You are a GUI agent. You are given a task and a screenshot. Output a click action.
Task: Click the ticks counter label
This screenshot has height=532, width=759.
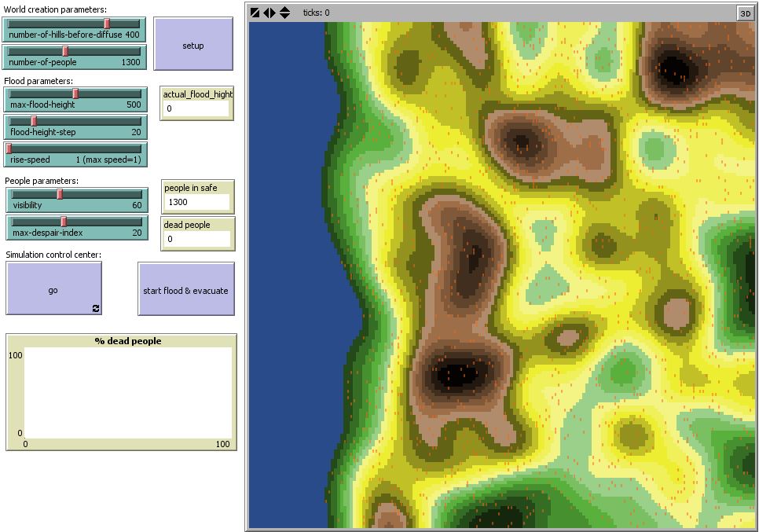[317, 13]
